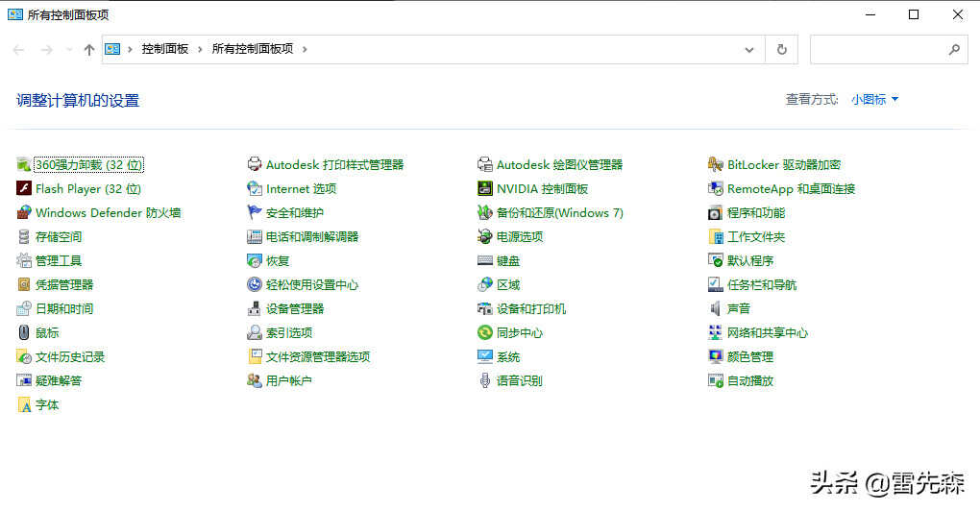Screen dimensions: 980x511
Task: Click the 设备管理器 icon
Action: [255, 308]
